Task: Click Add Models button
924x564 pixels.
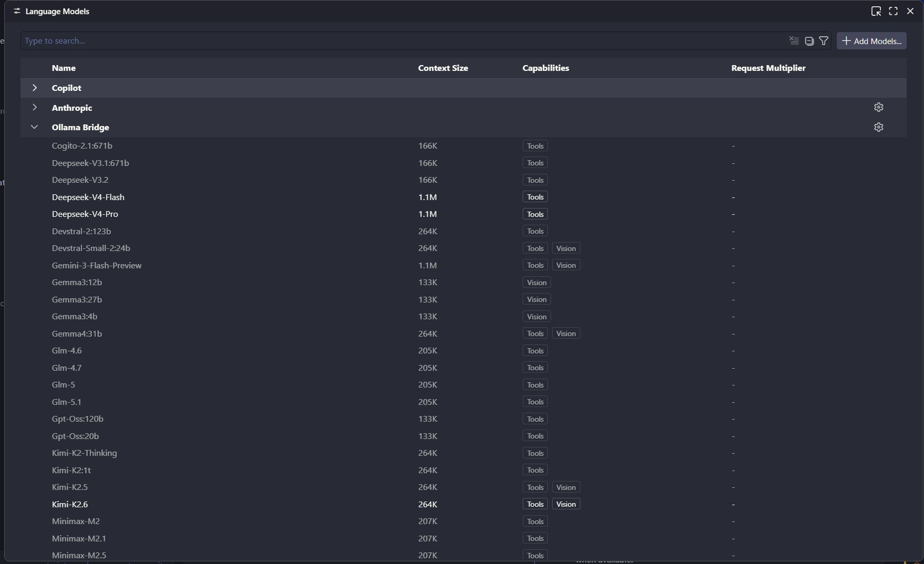Action: pos(871,41)
